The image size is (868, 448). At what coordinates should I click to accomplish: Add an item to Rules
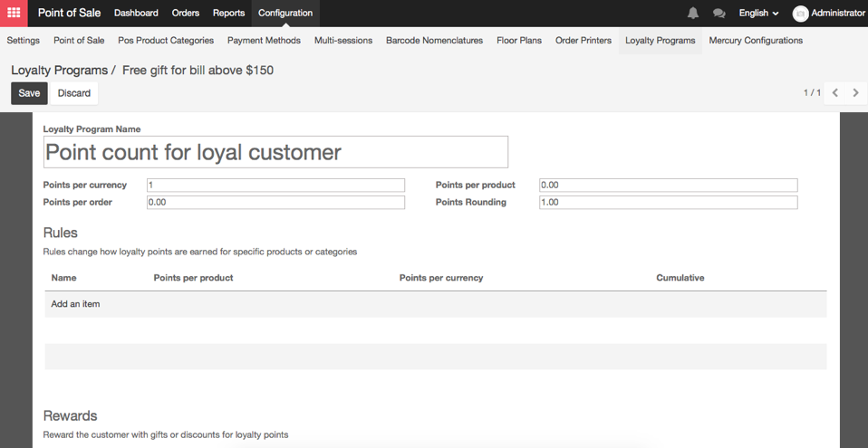click(x=75, y=304)
